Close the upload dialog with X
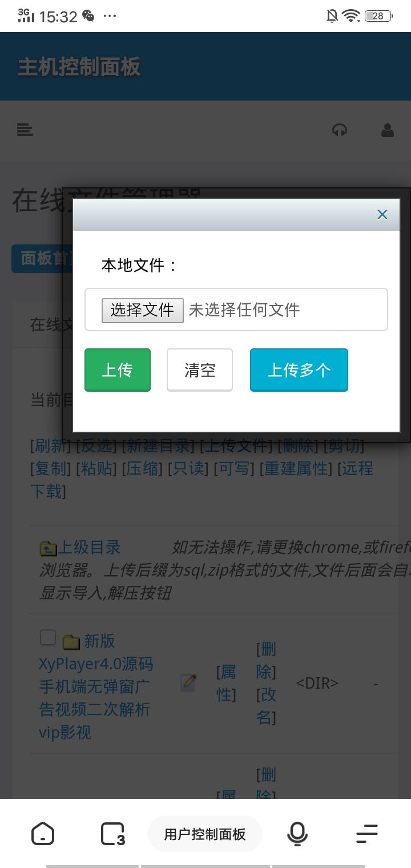 click(382, 215)
